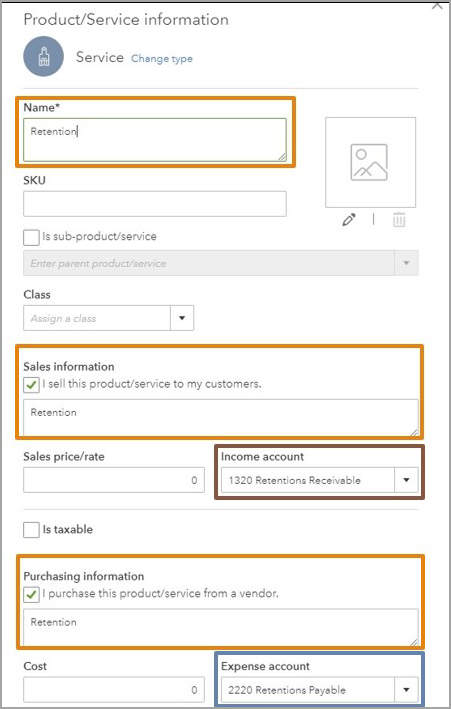The image size is (451, 709).
Task: Toggle the Is taxable checkbox
Action: (x=31, y=530)
